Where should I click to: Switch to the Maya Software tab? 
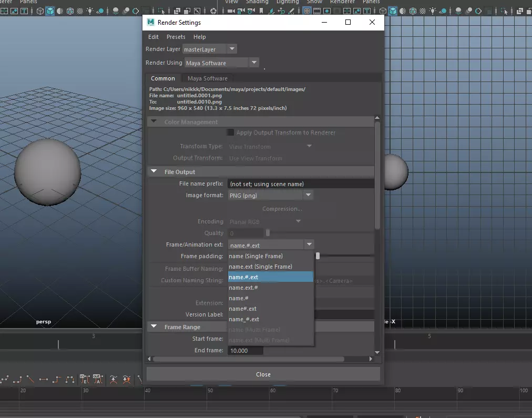pos(207,78)
